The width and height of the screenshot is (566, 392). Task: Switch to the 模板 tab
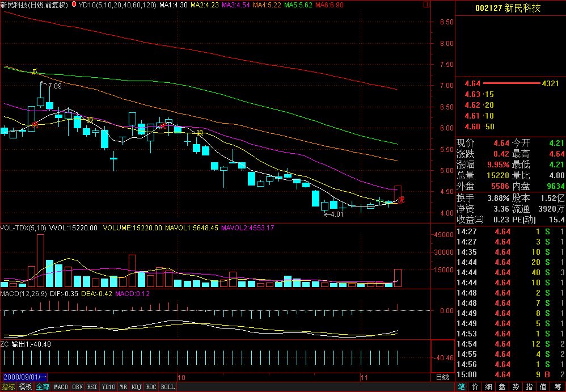tap(25, 387)
